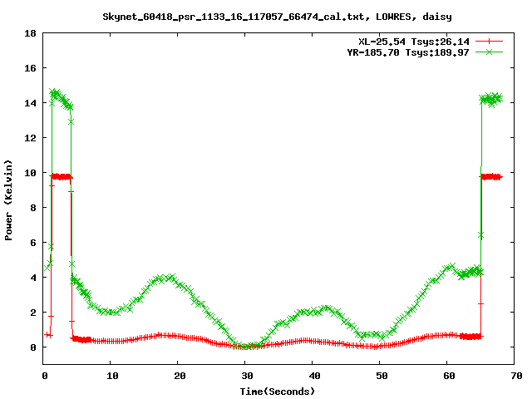Select legend entry YR-185.70 Tsys:189.97
The image size is (532, 399).
click(408, 52)
